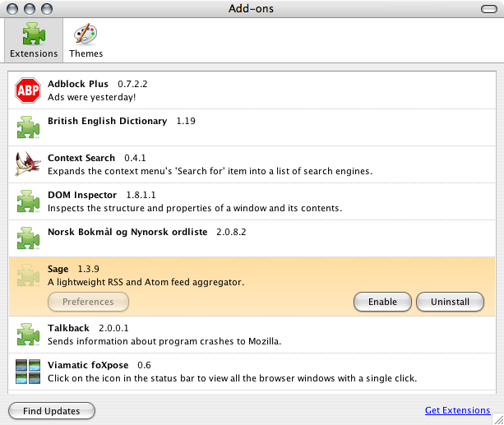This screenshot has width=504, height=425.
Task: Switch to the Themes tab
Action: point(86,40)
